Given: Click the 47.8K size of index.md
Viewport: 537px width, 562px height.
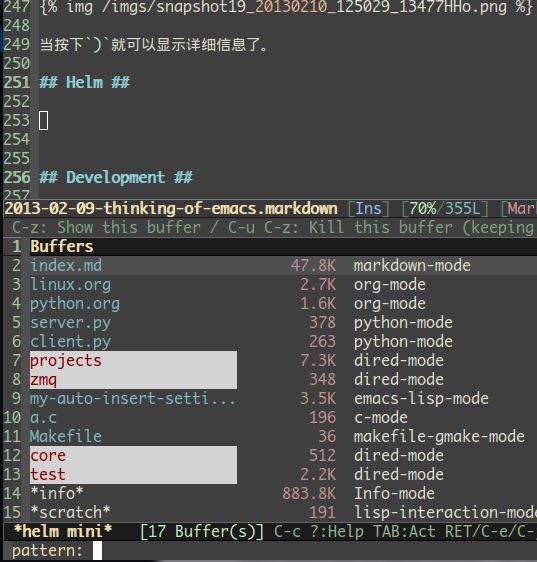Looking at the screenshot, I should (313, 266).
